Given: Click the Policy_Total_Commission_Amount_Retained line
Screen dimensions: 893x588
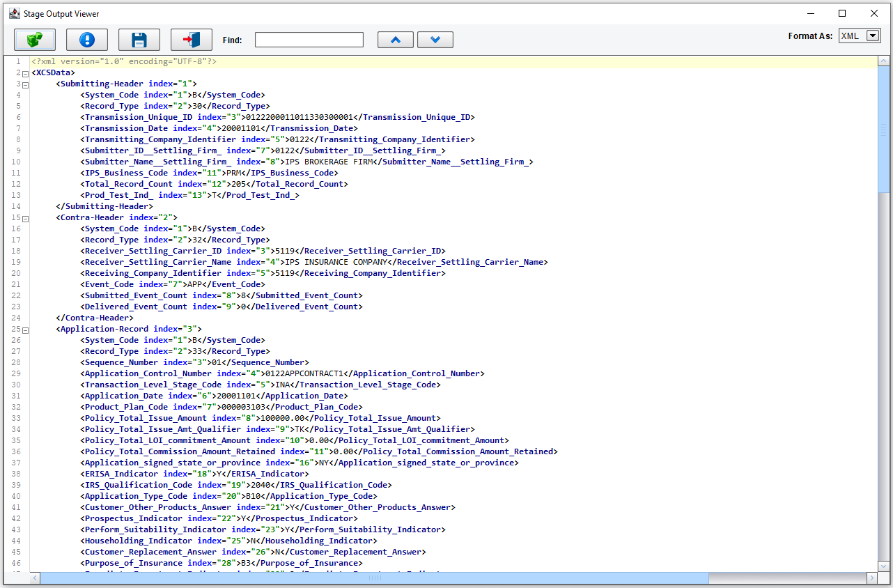Looking at the screenshot, I should coord(319,451).
